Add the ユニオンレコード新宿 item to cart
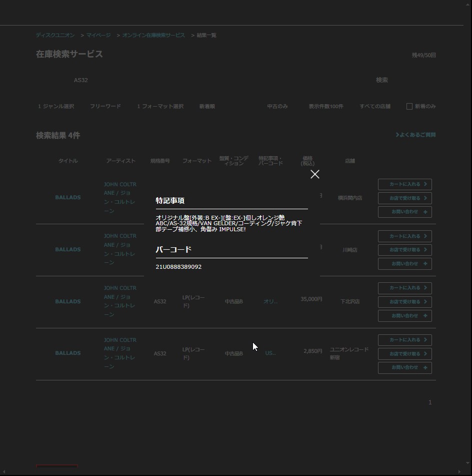 click(404, 340)
